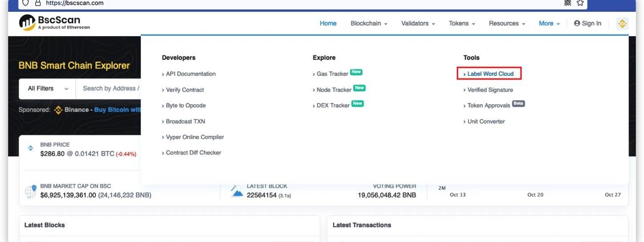This screenshot has height=242, width=644.
Task: Click the Oct 13 chart label
Action: tap(458, 195)
